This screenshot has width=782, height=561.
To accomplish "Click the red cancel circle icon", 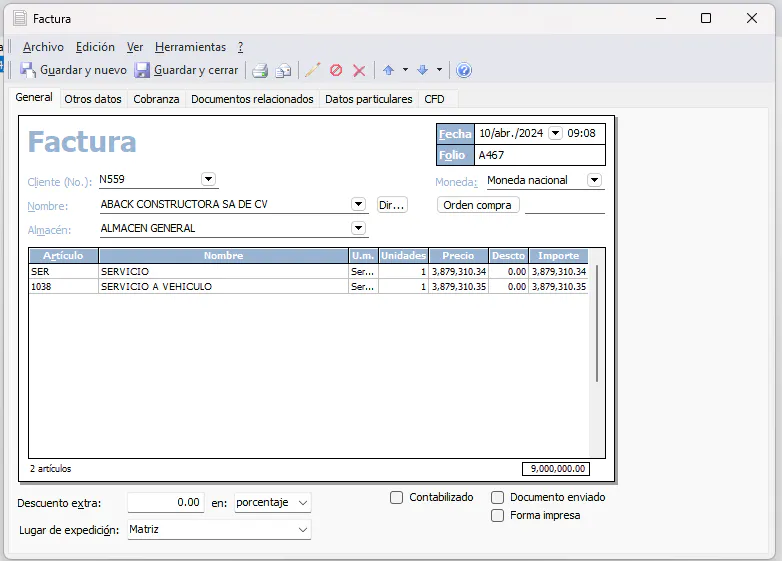I will 336,70.
